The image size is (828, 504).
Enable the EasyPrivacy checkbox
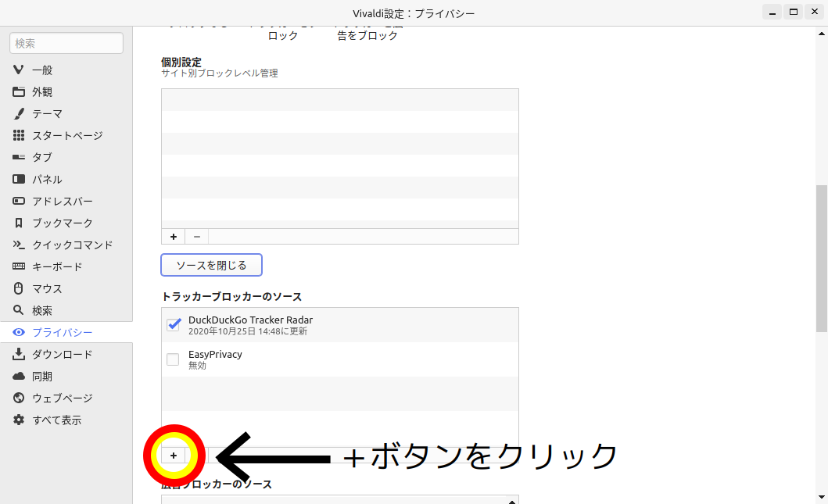pos(174,359)
